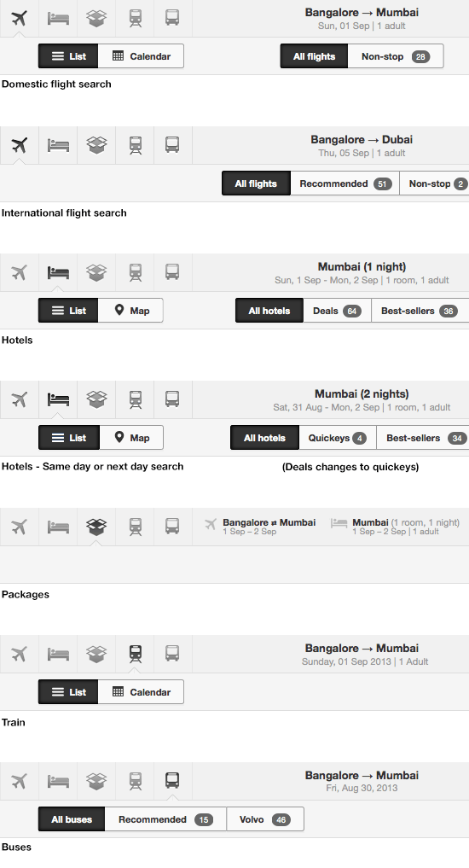Open Mumbai (1 room, 1 night) package hotel summary
This screenshot has height=868, width=469.
tap(396, 527)
